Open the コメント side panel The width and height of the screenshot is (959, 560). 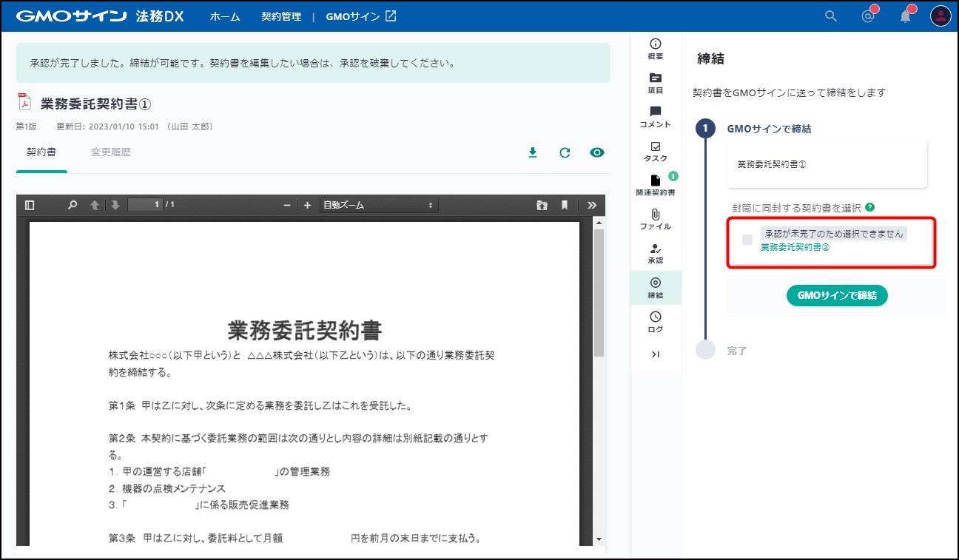655,117
